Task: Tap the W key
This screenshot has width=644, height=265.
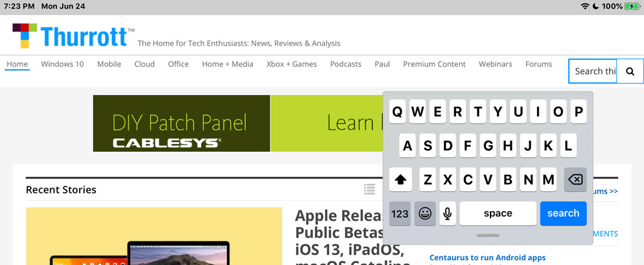Action: (x=417, y=111)
